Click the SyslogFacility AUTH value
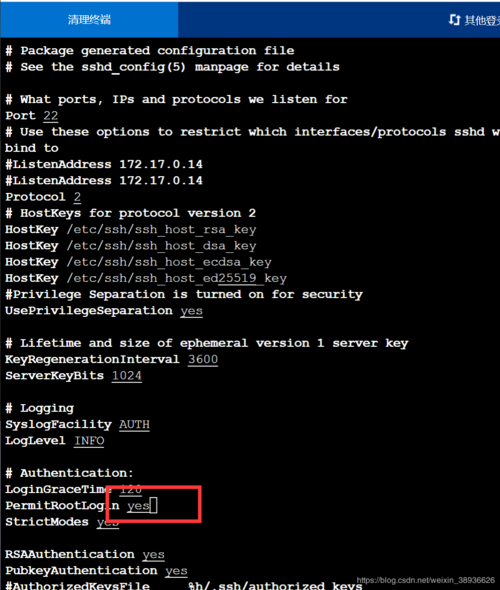The height and width of the screenshot is (590, 500). 134,424
